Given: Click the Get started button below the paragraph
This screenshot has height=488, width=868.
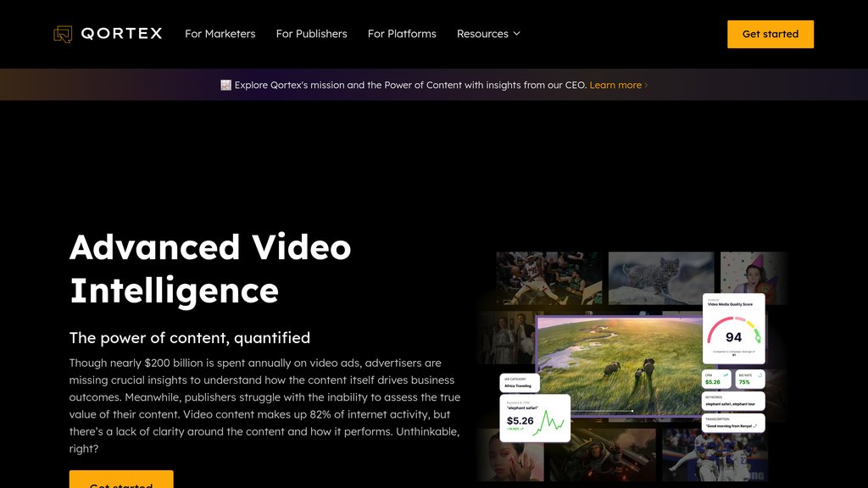Looking at the screenshot, I should click(x=121, y=480).
